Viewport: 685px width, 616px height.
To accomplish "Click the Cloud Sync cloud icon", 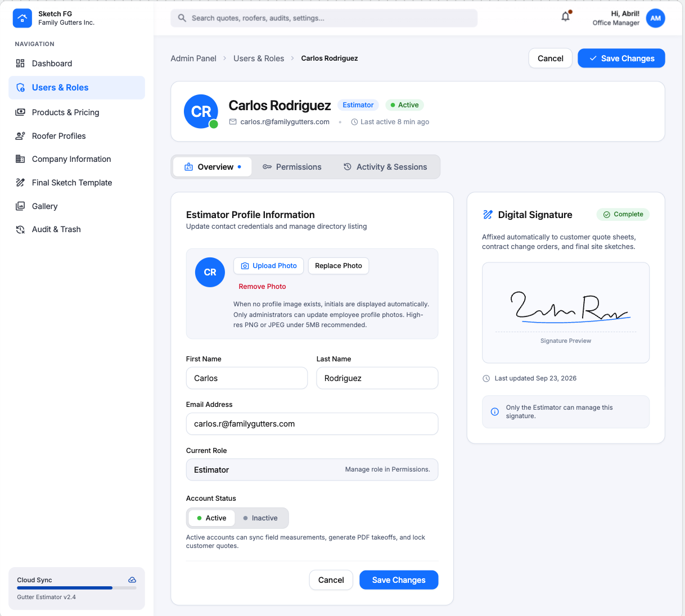I will click(x=132, y=579).
